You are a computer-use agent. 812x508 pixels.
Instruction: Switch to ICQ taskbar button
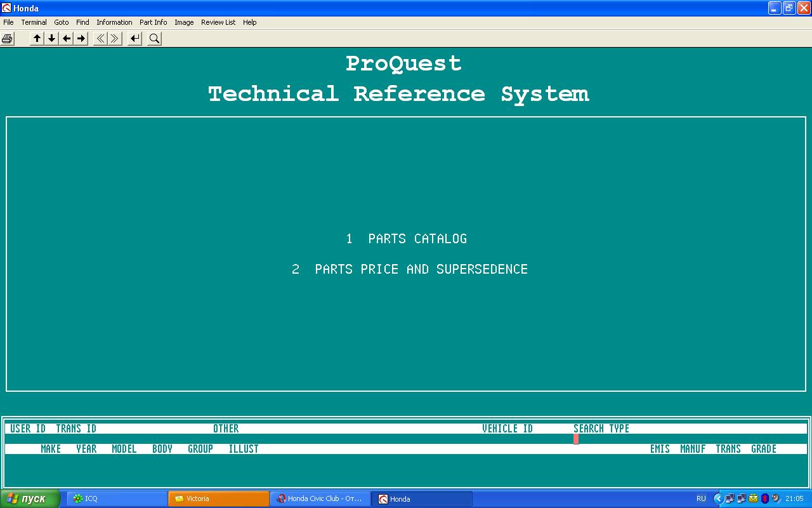[x=117, y=498]
